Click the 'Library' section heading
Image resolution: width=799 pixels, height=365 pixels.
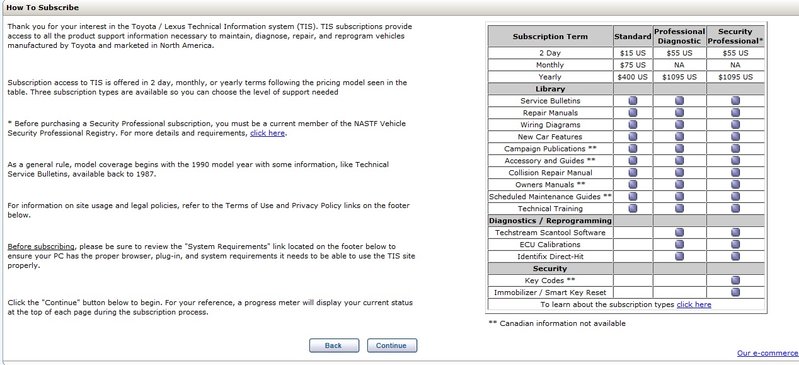[550, 89]
